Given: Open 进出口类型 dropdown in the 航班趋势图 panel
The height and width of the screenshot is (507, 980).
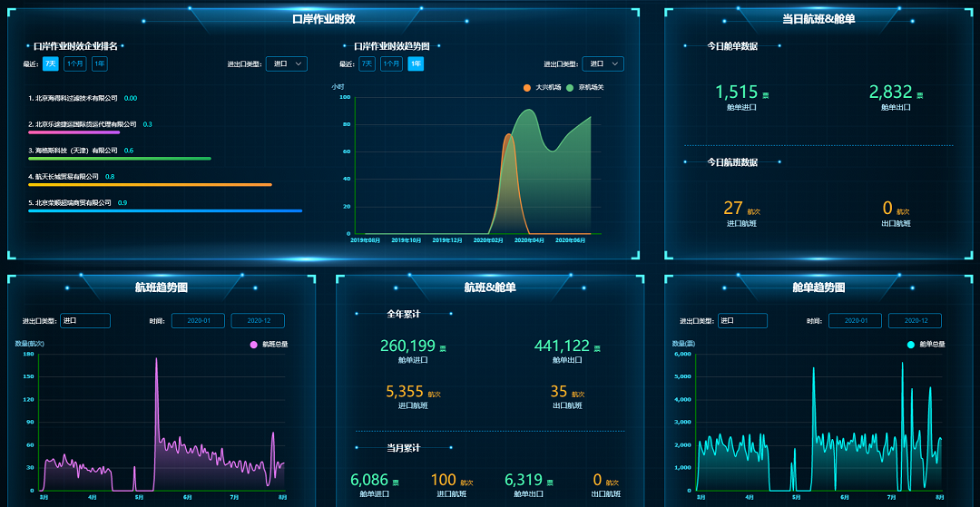Looking at the screenshot, I should coord(85,321).
